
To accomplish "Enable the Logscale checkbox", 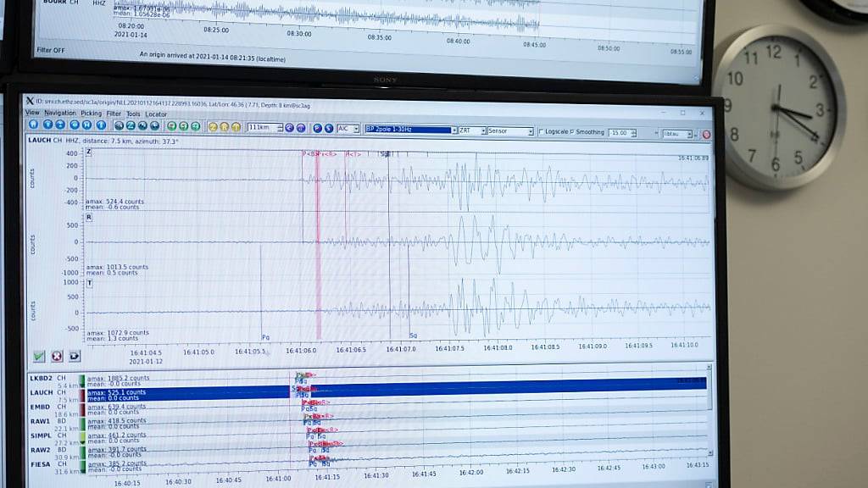I will click(x=542, y=130).
